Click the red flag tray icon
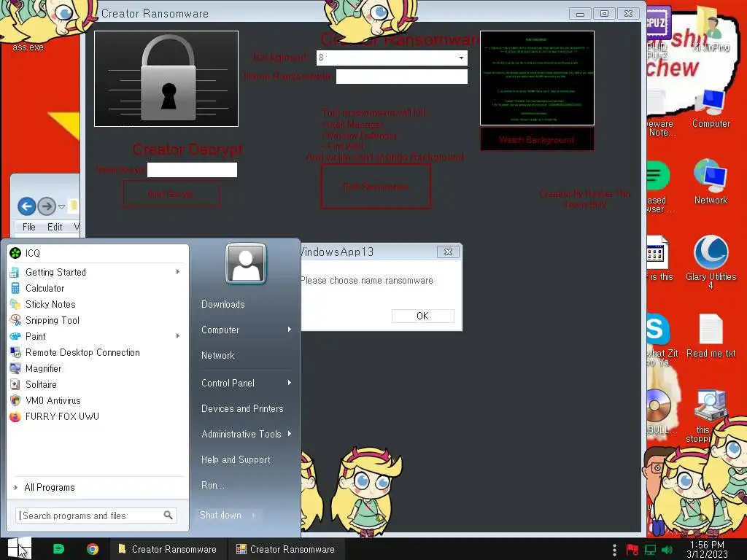747x560 pixels. [x=632, y=550]
